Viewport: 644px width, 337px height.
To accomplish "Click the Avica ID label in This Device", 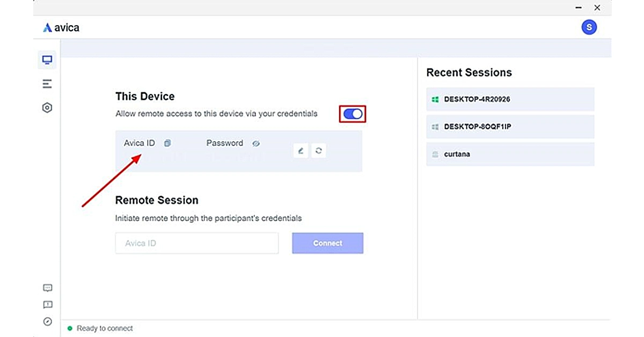I will pos(140,143).
